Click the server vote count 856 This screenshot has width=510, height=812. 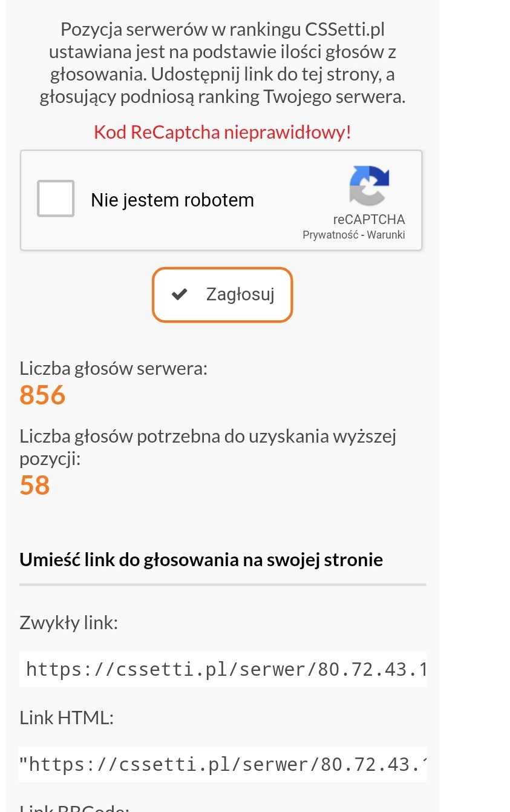42,395
